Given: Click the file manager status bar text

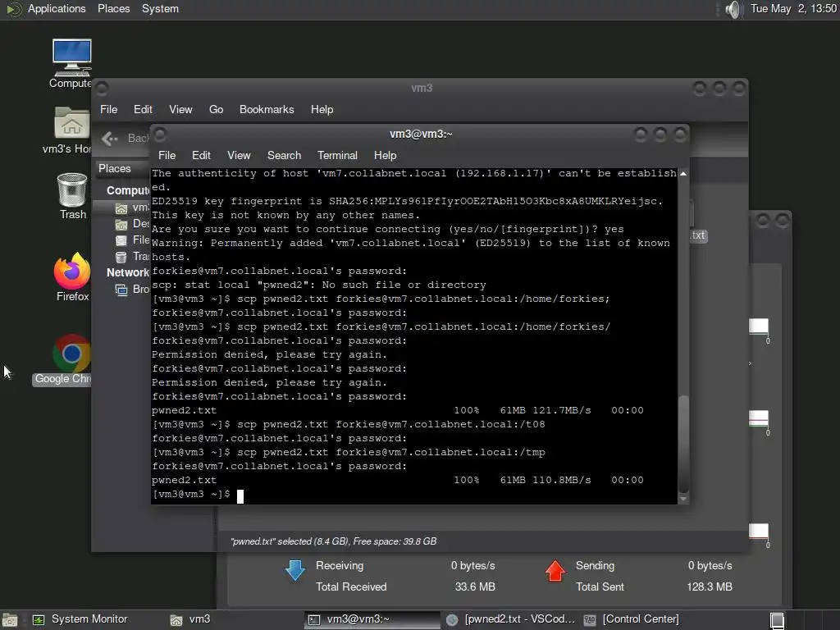Looking at the screenshot, I should pyautogui.click(x=333, y=541).
